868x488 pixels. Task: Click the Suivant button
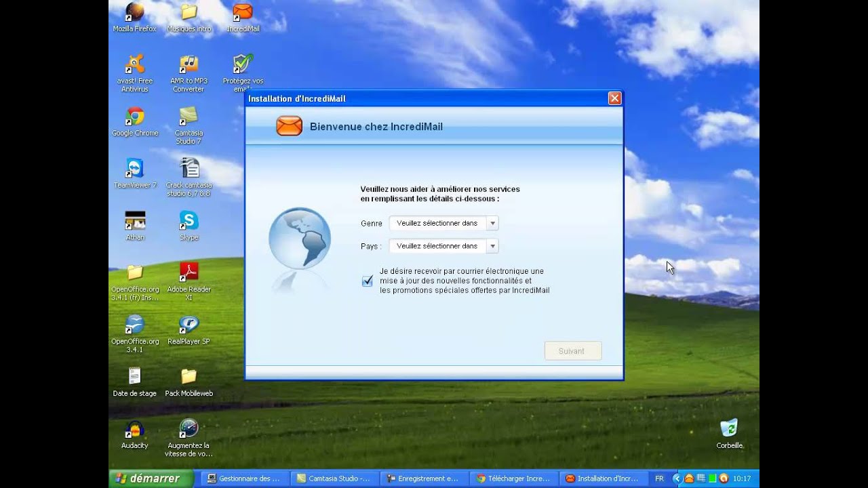(572, 351)
